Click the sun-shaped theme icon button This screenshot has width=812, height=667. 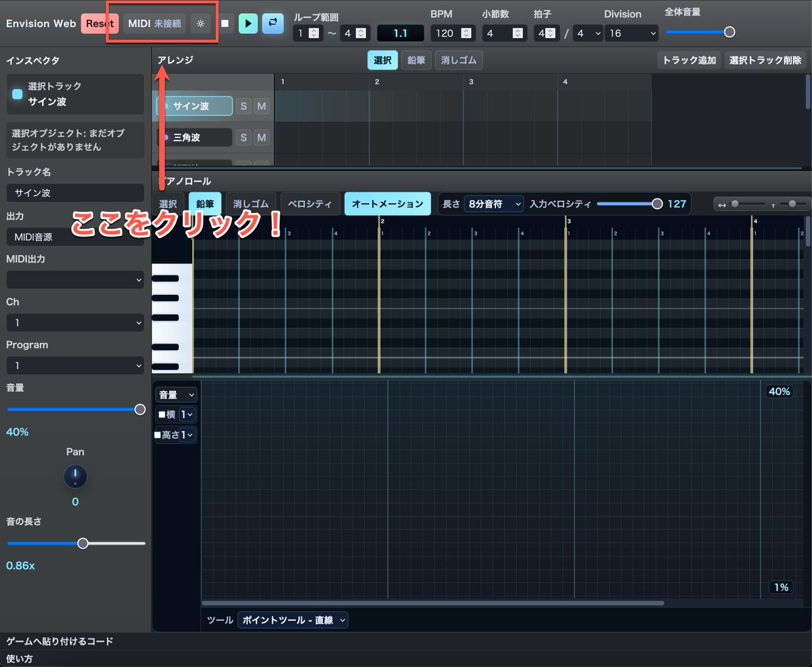(x=200, y=23)
